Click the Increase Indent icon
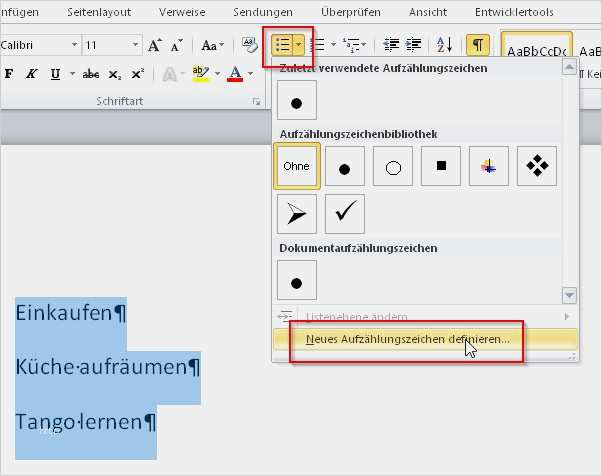The height and width of the screenshot is (476, 602). tap(413, 45)
